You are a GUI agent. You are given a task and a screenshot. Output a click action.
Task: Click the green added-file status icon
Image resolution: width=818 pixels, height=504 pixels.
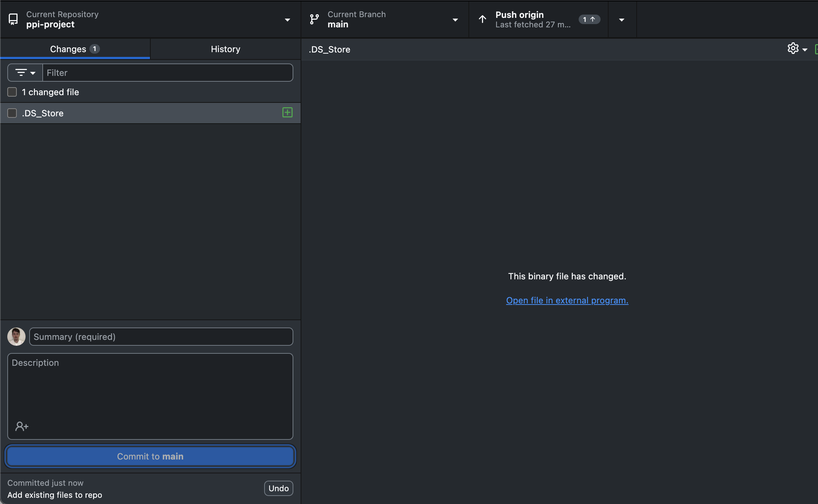pyautogui.click(x=287, y=113)
